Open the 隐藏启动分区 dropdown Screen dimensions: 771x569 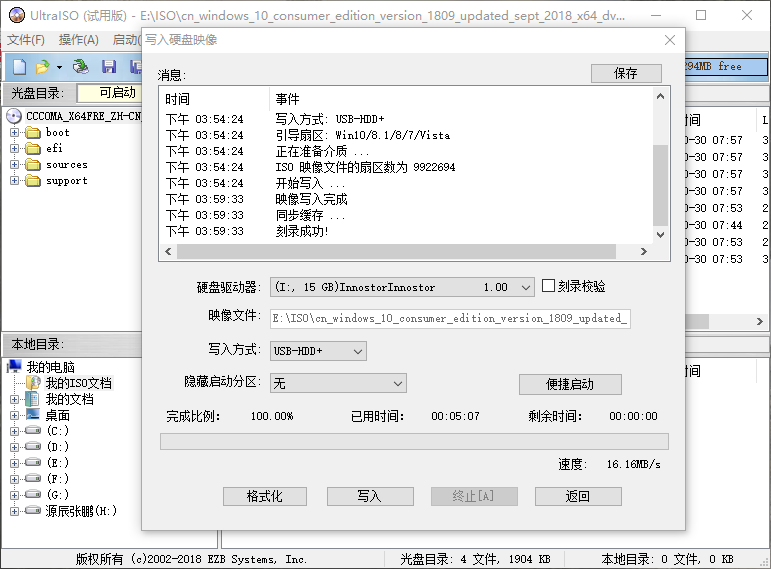398,383
